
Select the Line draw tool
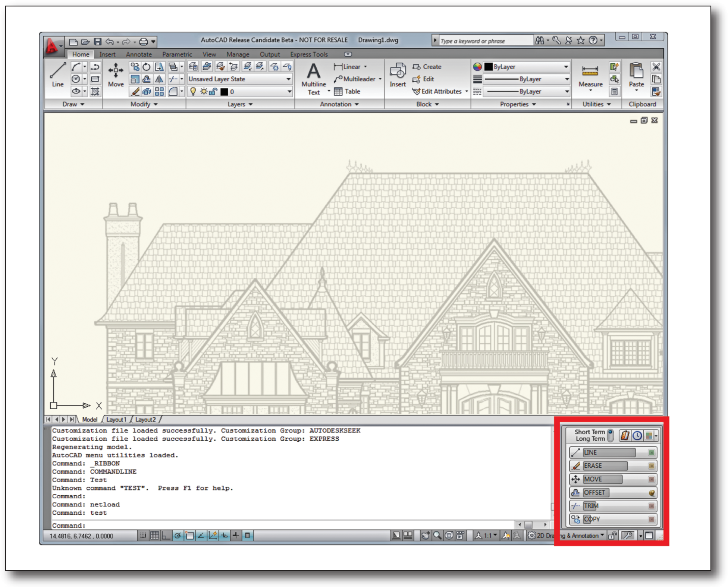click(57, 75)
